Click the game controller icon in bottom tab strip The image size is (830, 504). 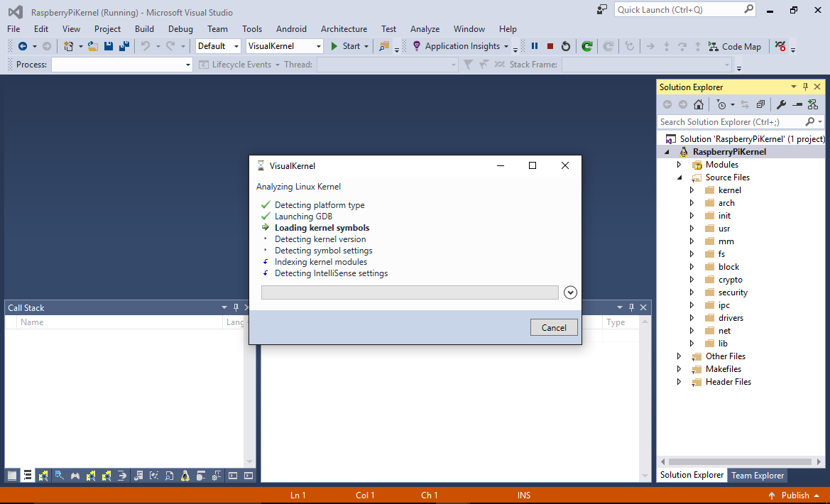[75, 476]
